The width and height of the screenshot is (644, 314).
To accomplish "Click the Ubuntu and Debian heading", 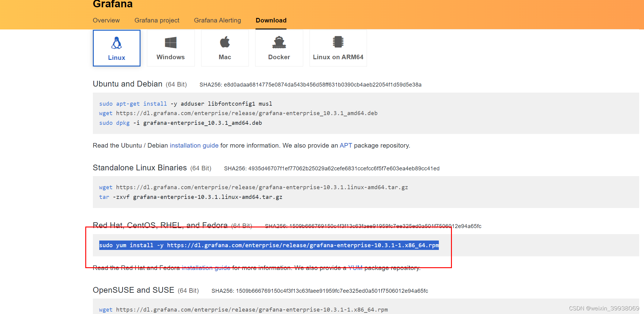I will point(127,84).
